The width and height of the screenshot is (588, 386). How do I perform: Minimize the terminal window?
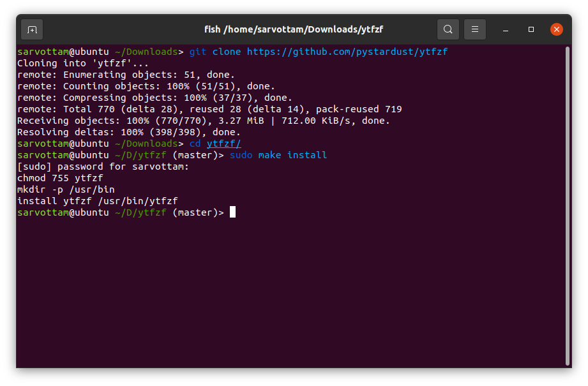click(506, 29)
